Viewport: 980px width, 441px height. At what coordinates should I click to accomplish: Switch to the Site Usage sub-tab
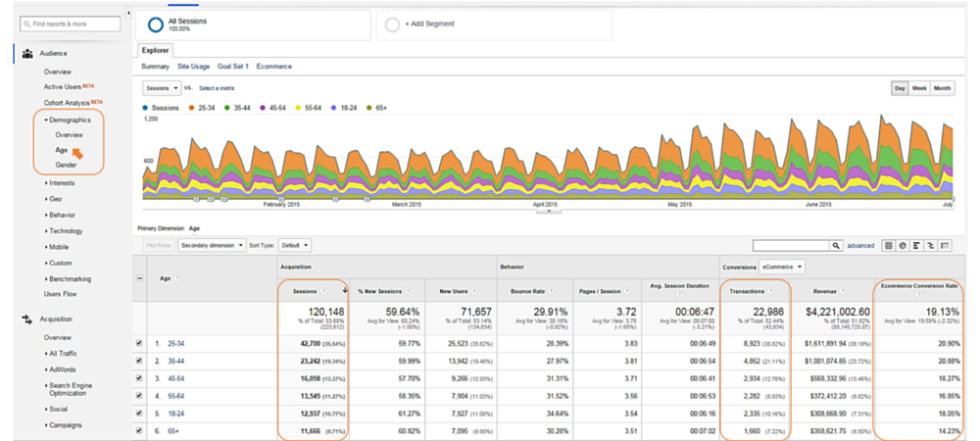194,67
